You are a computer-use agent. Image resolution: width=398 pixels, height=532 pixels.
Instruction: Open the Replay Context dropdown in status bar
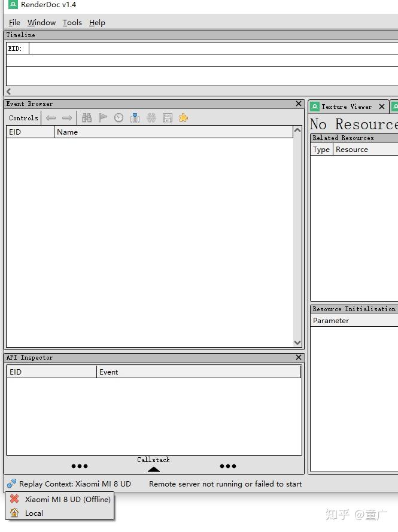(69, 484)
